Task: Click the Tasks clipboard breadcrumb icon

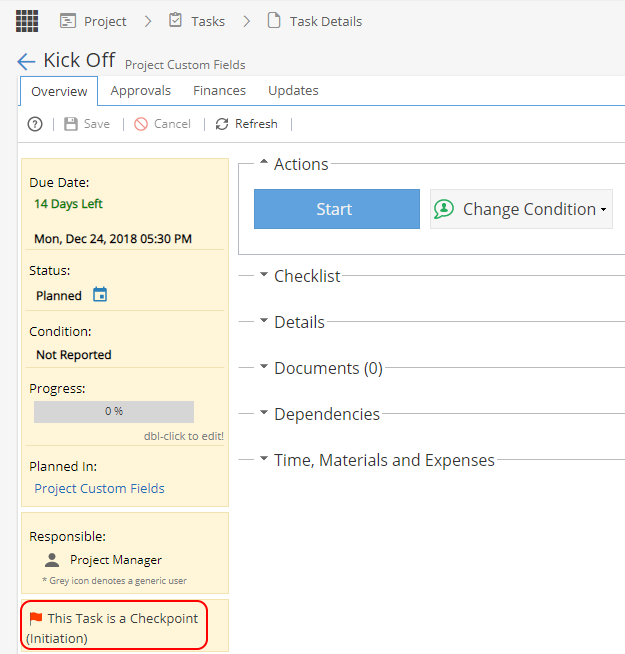Action: coord(175,20)
